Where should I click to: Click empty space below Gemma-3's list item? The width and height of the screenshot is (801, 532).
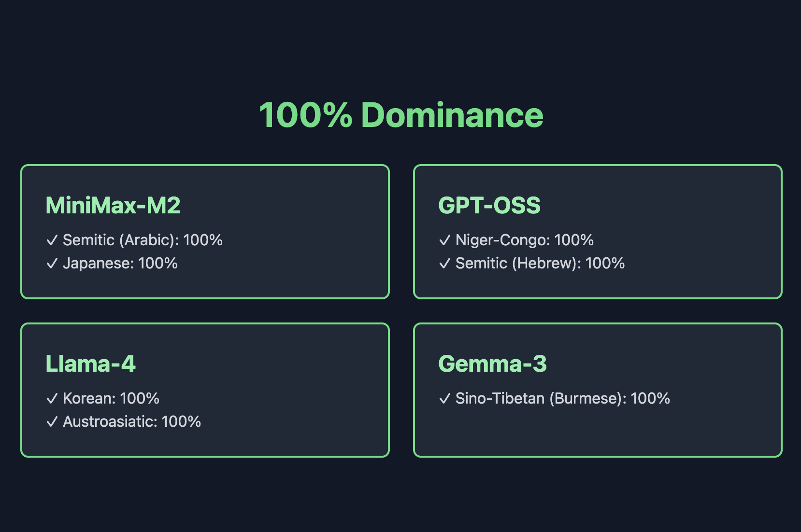point(597,431)
